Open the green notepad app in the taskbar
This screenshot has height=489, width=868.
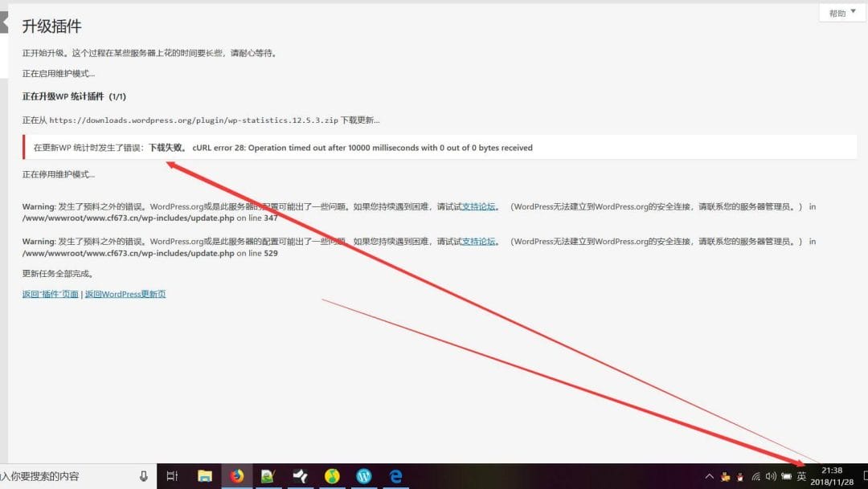[268, 476]
